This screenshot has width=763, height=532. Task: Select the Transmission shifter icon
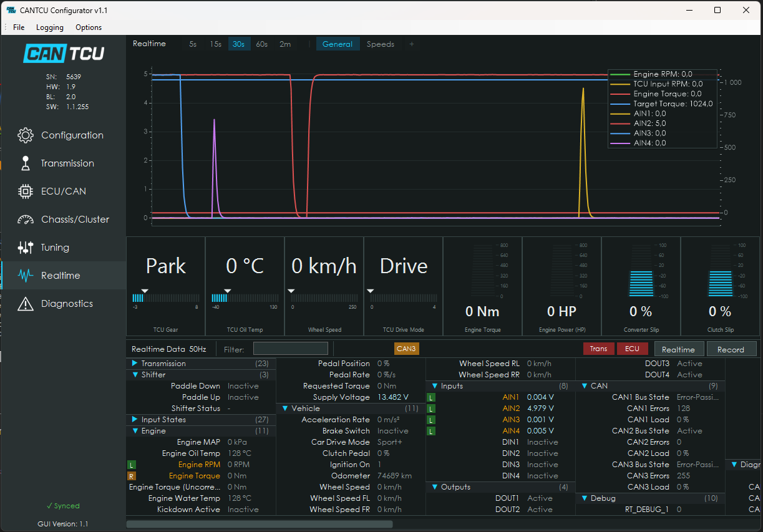click(25, 163)
